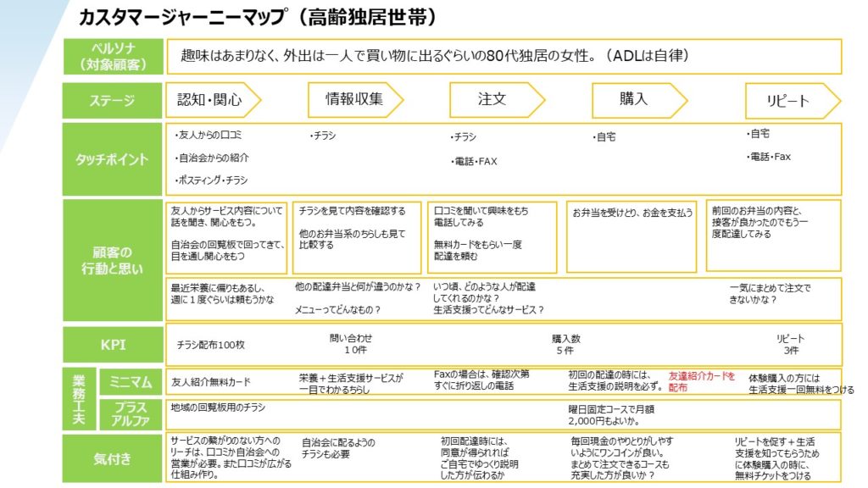Click the persona description text box
This screenshot has width=868, height=488.
504,56
